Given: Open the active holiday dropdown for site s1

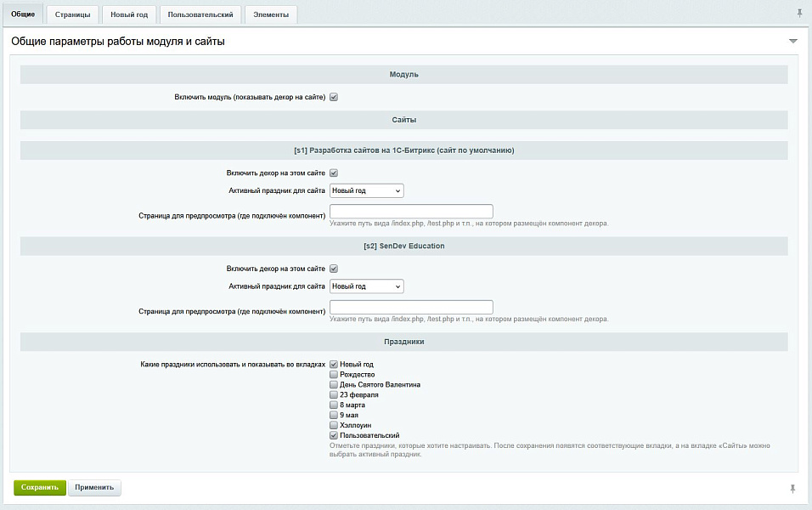Looking at the screenshot, I should coord(366,190).
